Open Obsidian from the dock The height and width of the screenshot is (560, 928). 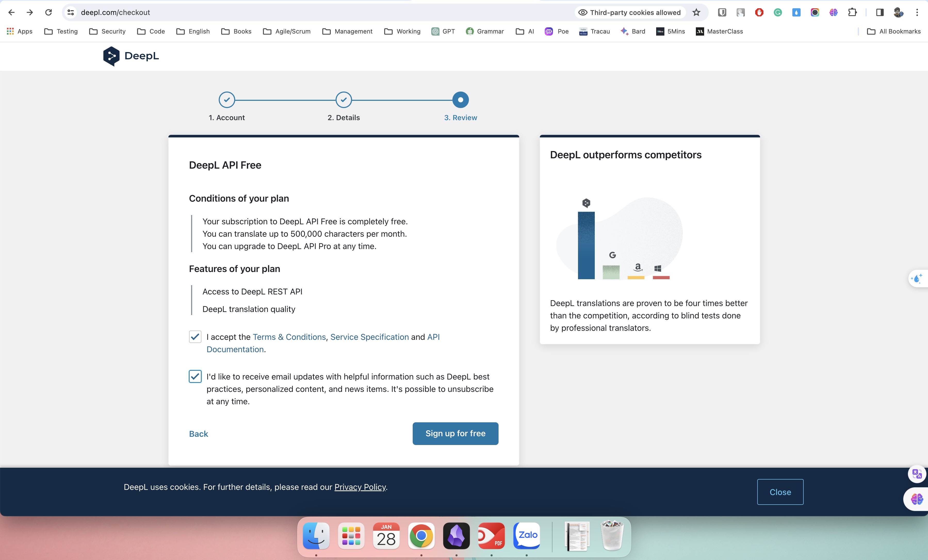click(x=456, y=536)
